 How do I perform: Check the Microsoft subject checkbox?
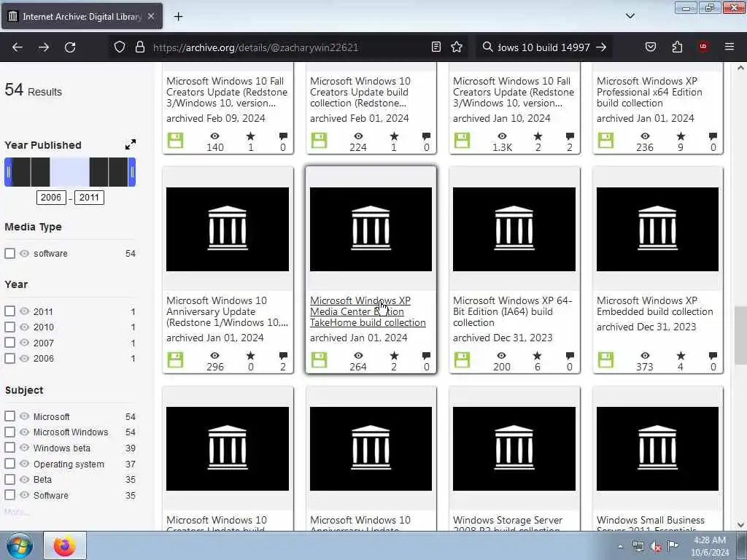[9, 416]
